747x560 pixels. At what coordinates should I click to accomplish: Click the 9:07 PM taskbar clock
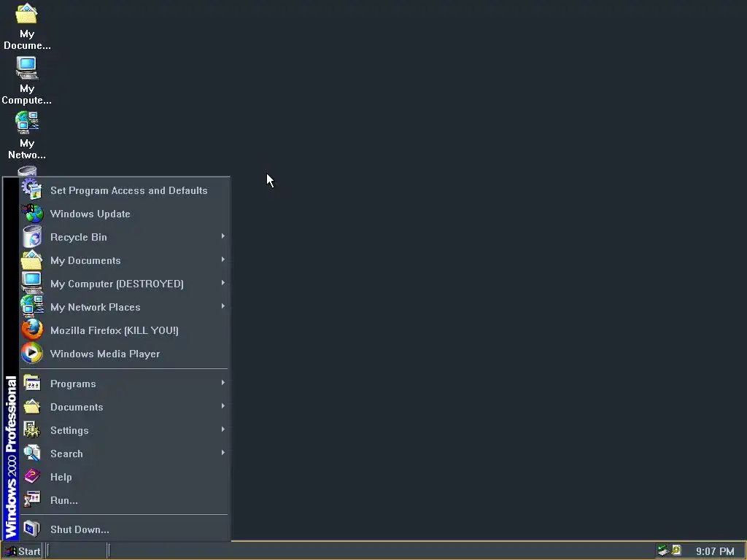715,551
